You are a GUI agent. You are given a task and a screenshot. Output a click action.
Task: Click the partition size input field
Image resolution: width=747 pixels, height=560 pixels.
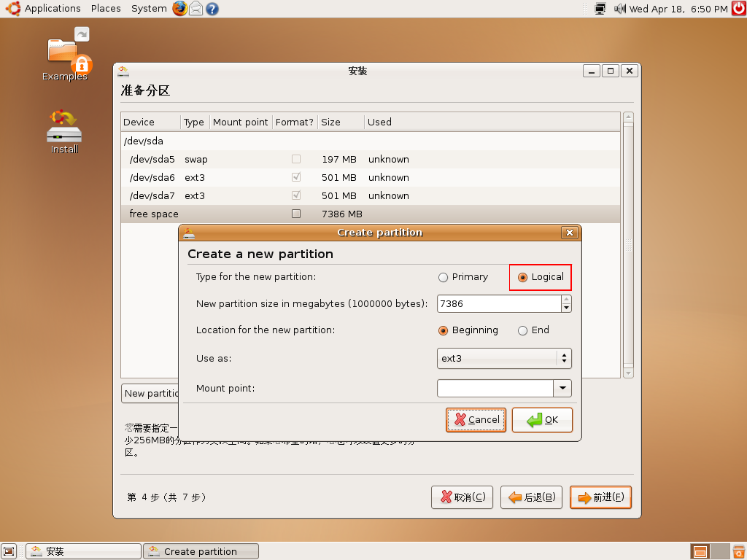[499, 304]
